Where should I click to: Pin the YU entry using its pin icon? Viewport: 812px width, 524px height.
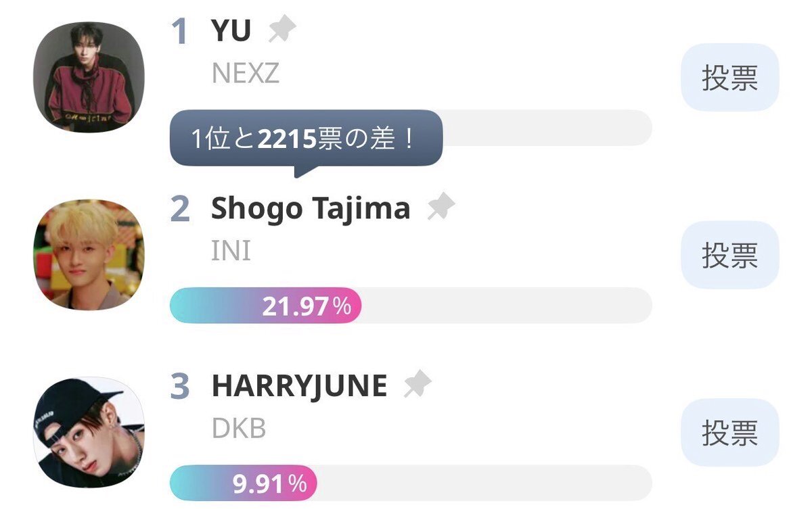click(x=282, y=30)
